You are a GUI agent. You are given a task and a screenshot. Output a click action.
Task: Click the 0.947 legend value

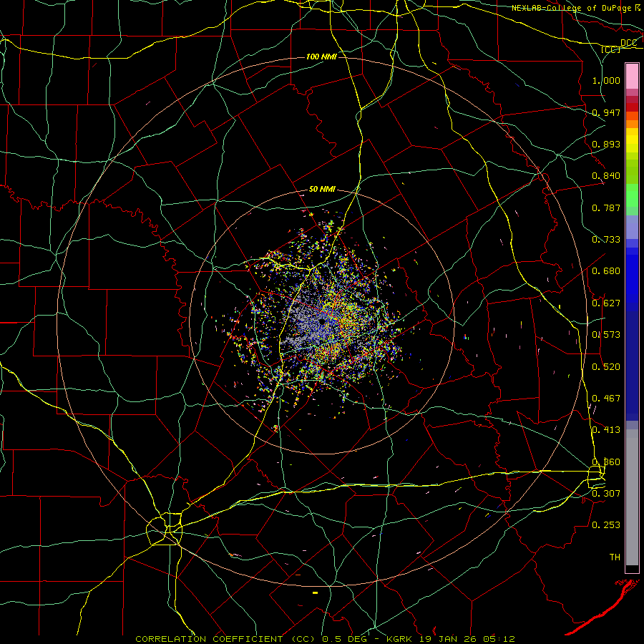click(x=606, y=112)
